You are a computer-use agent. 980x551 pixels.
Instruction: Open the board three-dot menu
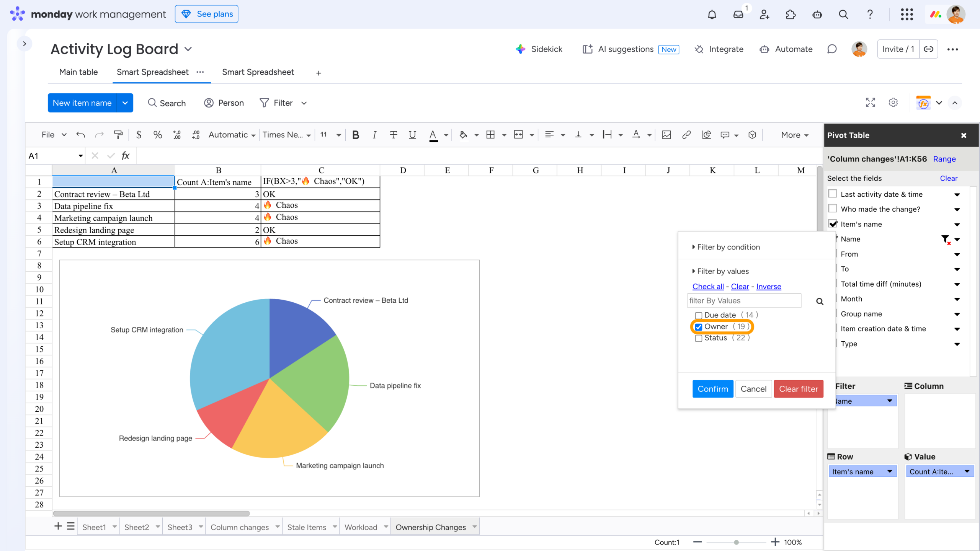(x=952, y=49)
